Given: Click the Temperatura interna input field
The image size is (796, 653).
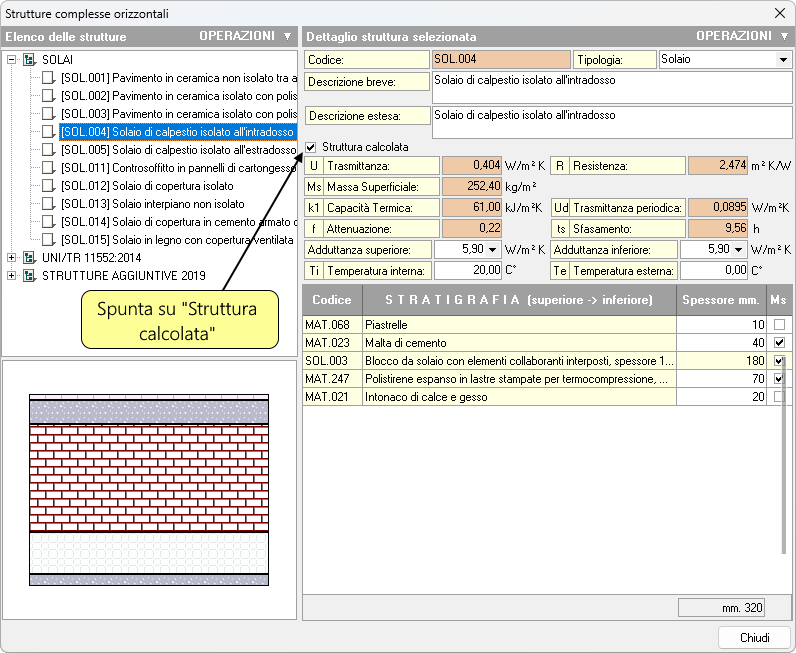Looking at the screenshot, I should click(468, 270).
